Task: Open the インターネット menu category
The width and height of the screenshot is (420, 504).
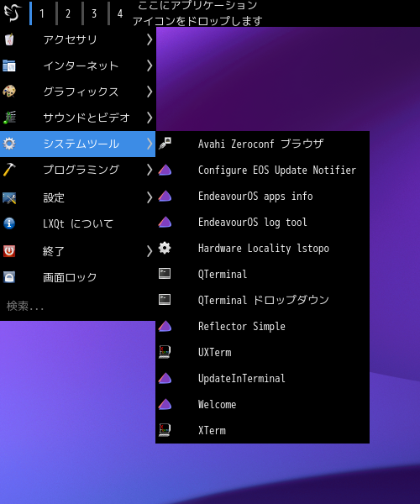Action: [78, 66]
